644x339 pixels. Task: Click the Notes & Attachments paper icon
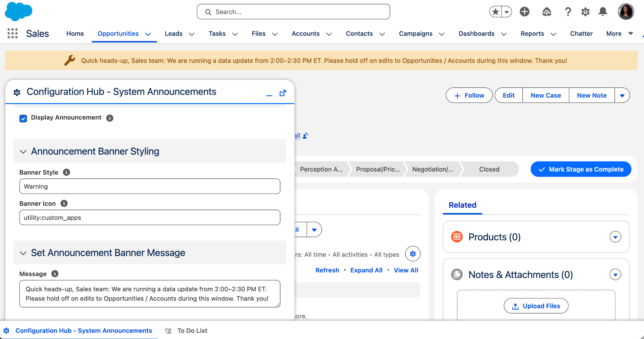(457, 274)
